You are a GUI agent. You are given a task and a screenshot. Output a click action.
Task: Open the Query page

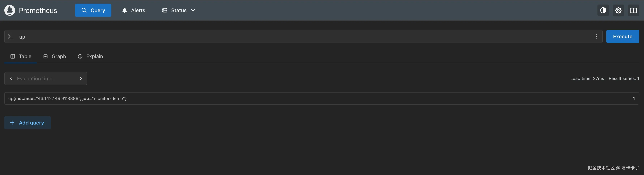click(x=93, y=10)
